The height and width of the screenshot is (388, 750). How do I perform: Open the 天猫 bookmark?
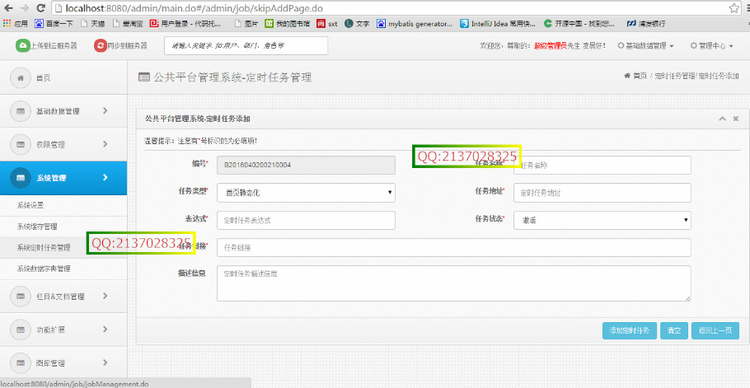92,23
